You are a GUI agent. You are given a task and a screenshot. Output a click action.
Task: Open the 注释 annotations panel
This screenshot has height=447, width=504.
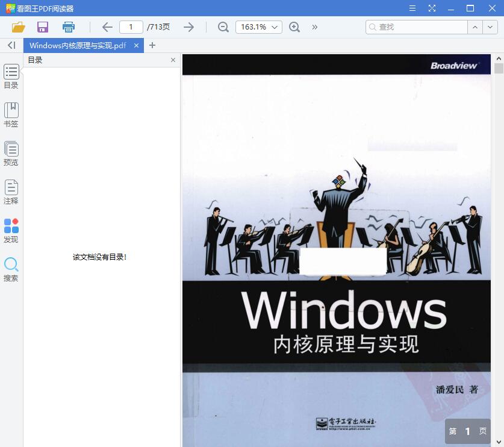[11, 192]
